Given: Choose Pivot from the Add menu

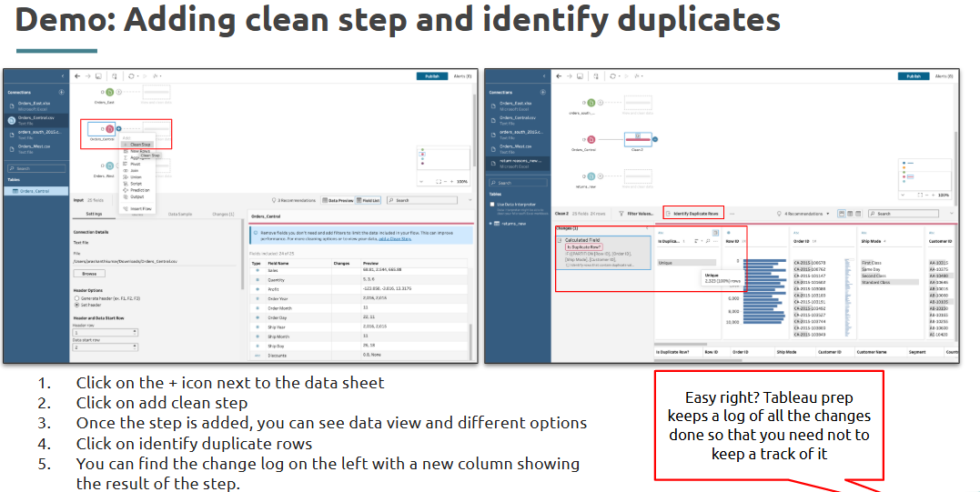Looking at the screenshot, I should pyautogui.click(x=135, y=164).
